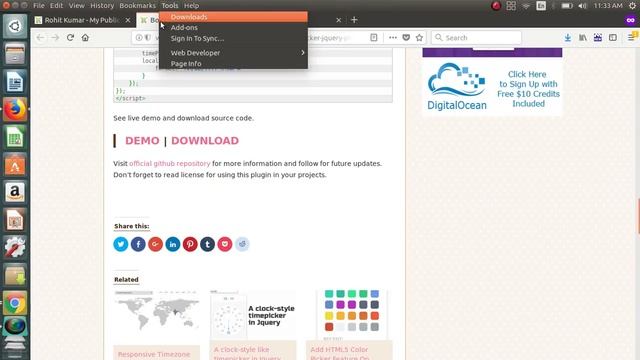Save page to Pocket
The height and width of the screenshot is (360, 640).
(x=406, y=38)
